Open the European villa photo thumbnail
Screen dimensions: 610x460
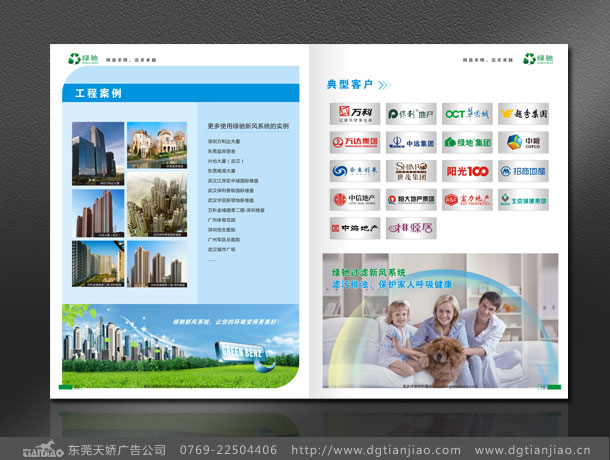click(153, 146)
